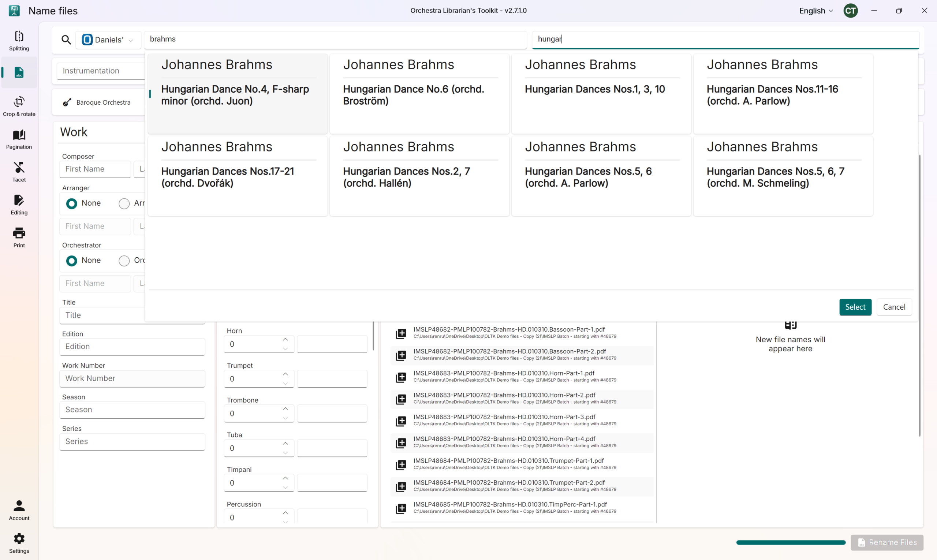Open the Editing tool

point(19,205)
